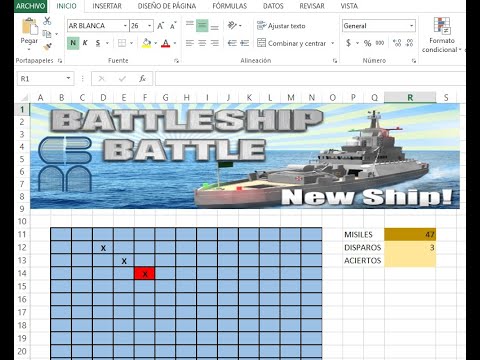Select column R header
The width and height of the screenshot is (480, 360).
[x=410, y=97]
